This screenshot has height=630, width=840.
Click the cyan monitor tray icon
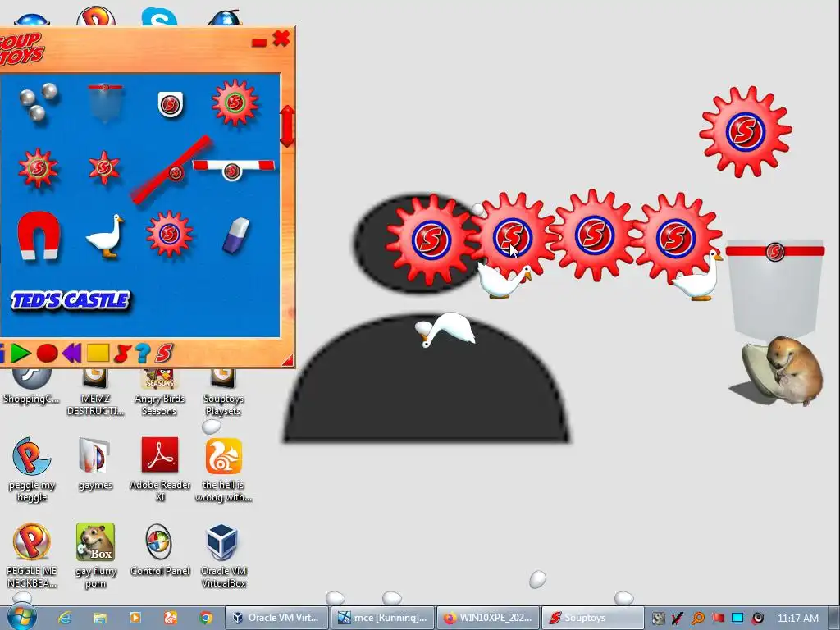737,618
